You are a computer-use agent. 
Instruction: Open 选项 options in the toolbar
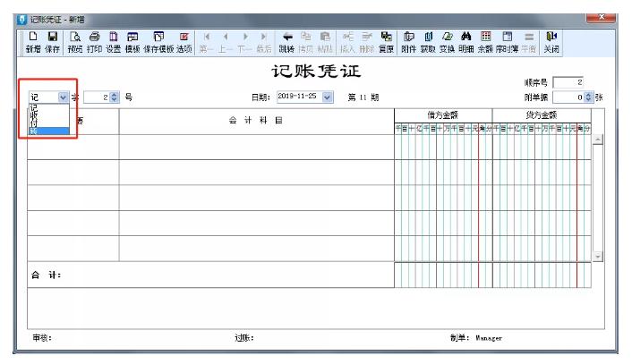pos(184,42)
